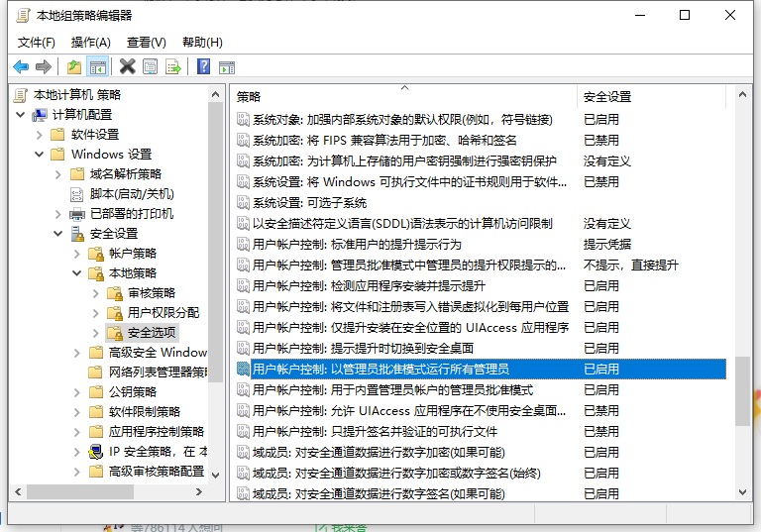Screen dimensions: 761x532
Task: Expand the 应用程序控制策略 node
Action: 77,432
